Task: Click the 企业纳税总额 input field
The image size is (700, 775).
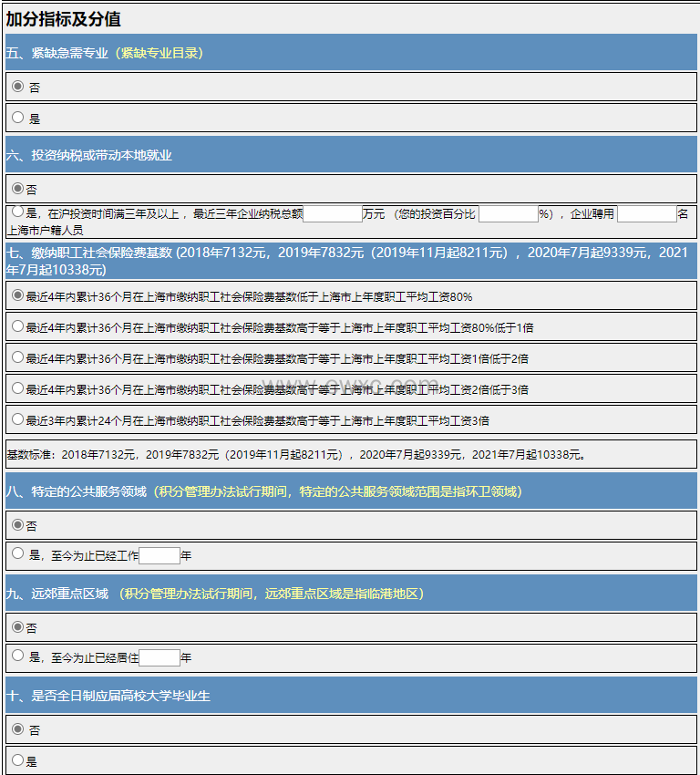Action: (x=333, y=214)
